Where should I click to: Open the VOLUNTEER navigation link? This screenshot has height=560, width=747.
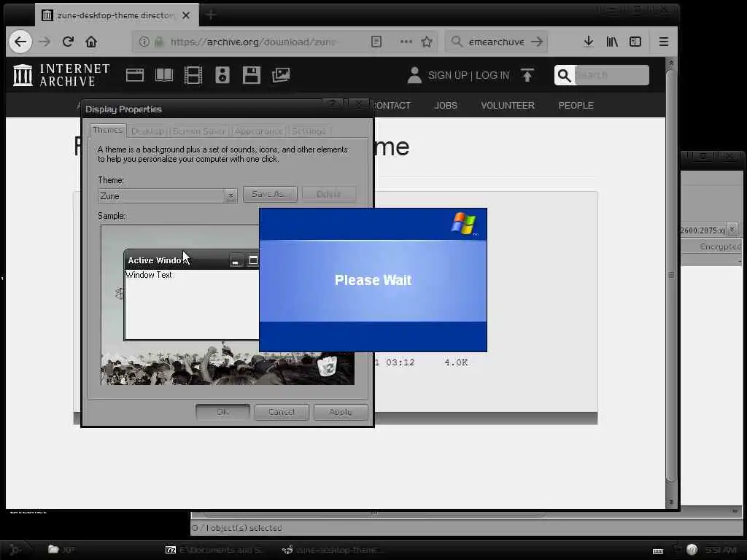tap(508, 105)
